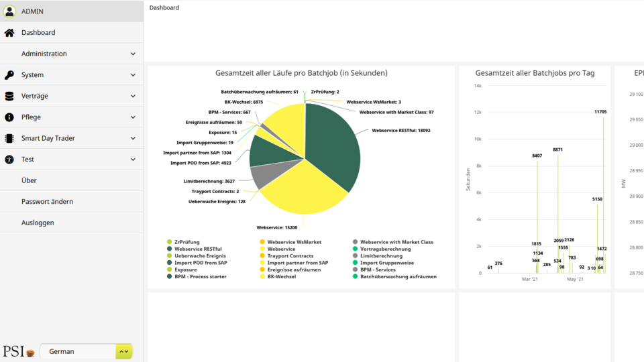644x362 pixels.
Task: Click the System key icon
Action: click(x=9, y=75)
